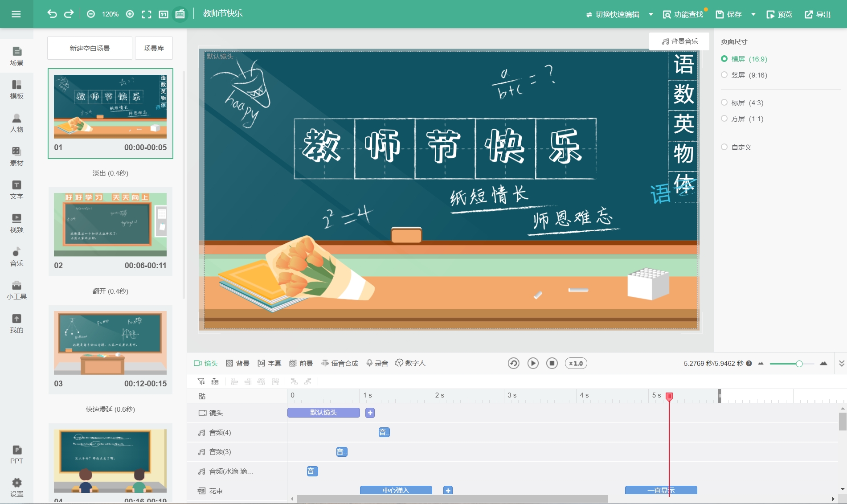Zoom out timeline with small mountain icon
The image size is (847, 504).
click(x=761, y=363)
